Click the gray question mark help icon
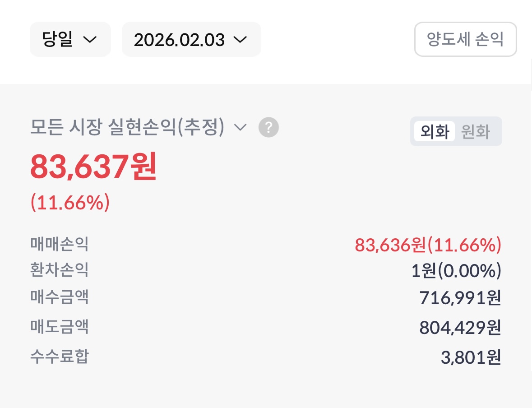The width and height of the screenshot is (532, 408). click(x=268, y=128)
